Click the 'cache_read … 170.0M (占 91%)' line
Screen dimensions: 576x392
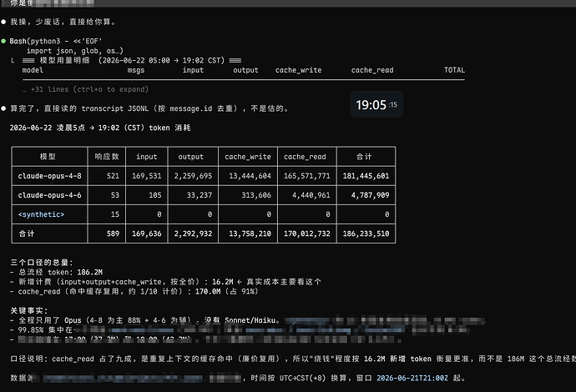click(x=134, y=291)
